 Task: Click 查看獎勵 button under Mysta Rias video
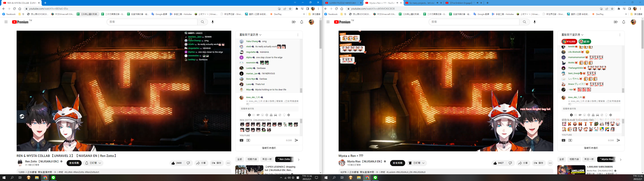pyautogui.click(x=397, y=163)
